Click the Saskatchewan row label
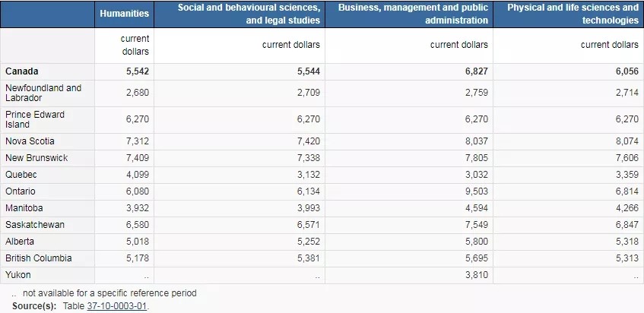644x313 pixels. 35,225
